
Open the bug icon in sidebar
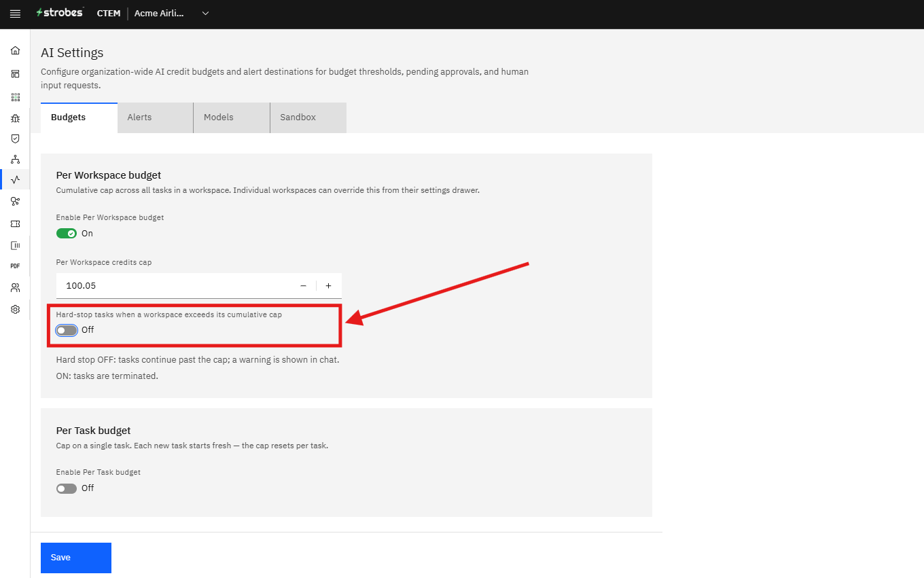pos(15,118)
